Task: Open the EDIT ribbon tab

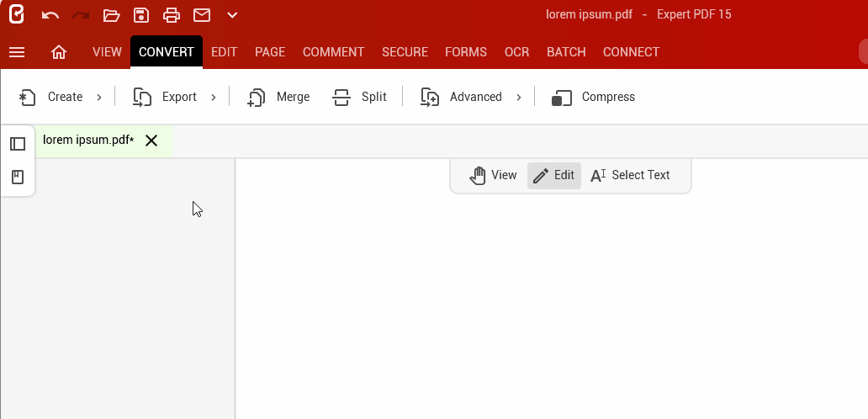Action: pyautogui.click(x=225, y=52)
